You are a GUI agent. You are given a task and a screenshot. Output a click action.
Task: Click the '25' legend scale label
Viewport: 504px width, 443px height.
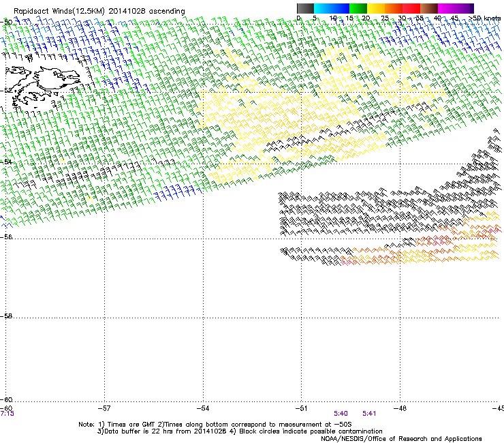coord(385,18)
